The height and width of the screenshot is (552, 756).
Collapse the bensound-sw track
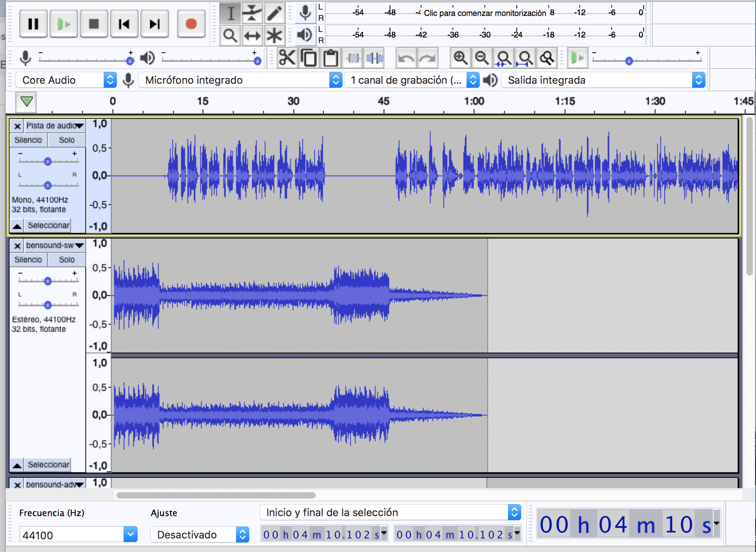pos(17,465)
